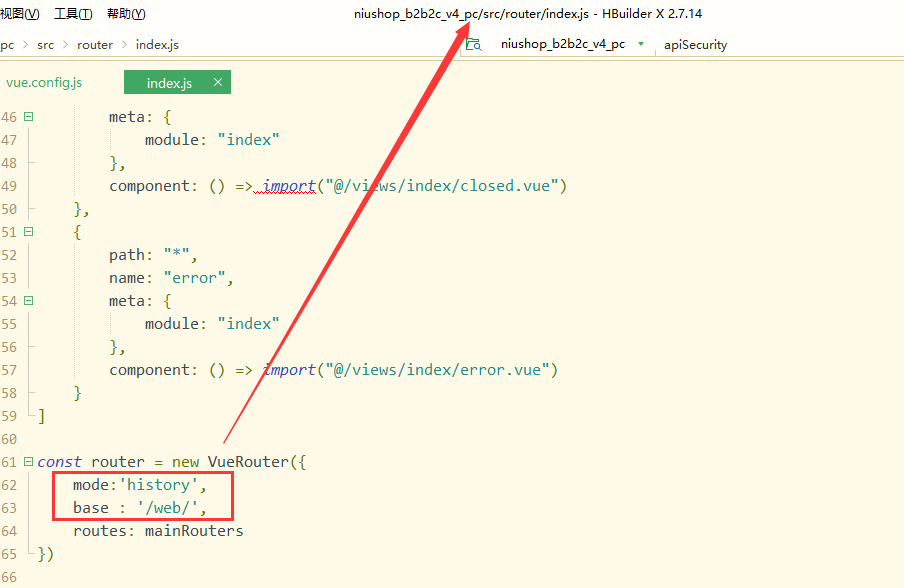
Task: Select the index.js editor tab
Action: click(x=168, y=83)
